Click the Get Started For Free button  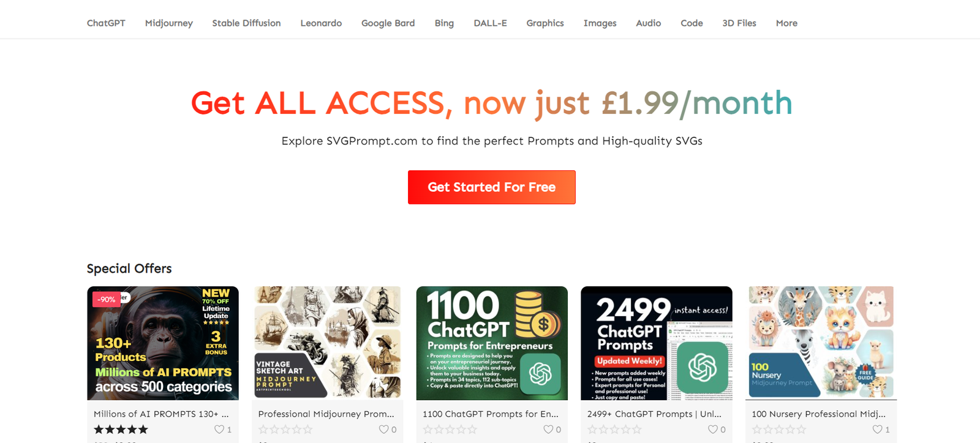coord(492,187)
